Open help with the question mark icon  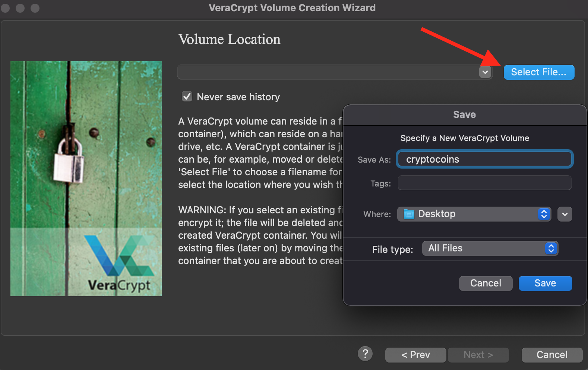[365, 354]
